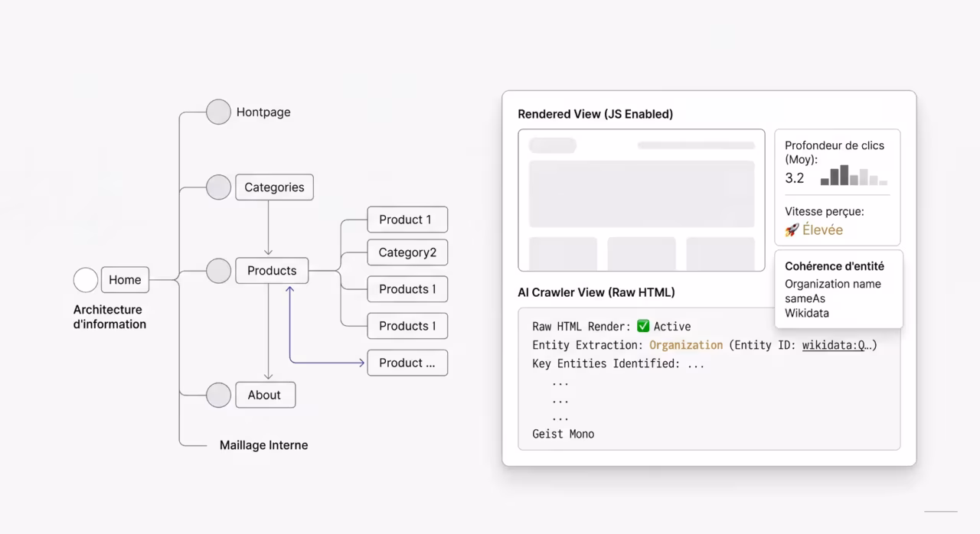Click the circle next to Hontpage

point(218,112)
